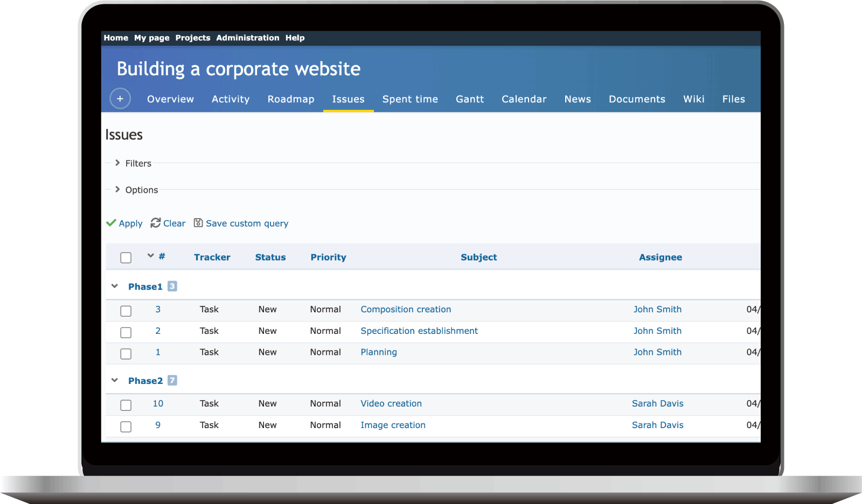Screen dimensions: 862x504
Task: Toggle the select-all checkbox in header
Action: (x=126, y=257)
